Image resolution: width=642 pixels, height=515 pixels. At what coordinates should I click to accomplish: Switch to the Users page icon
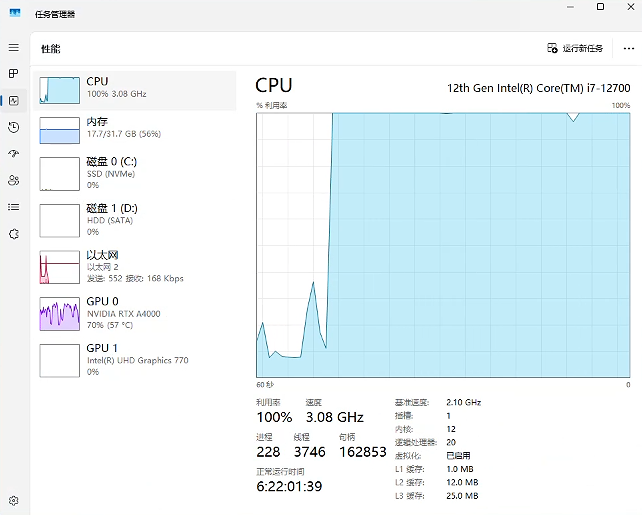(14, 180)
